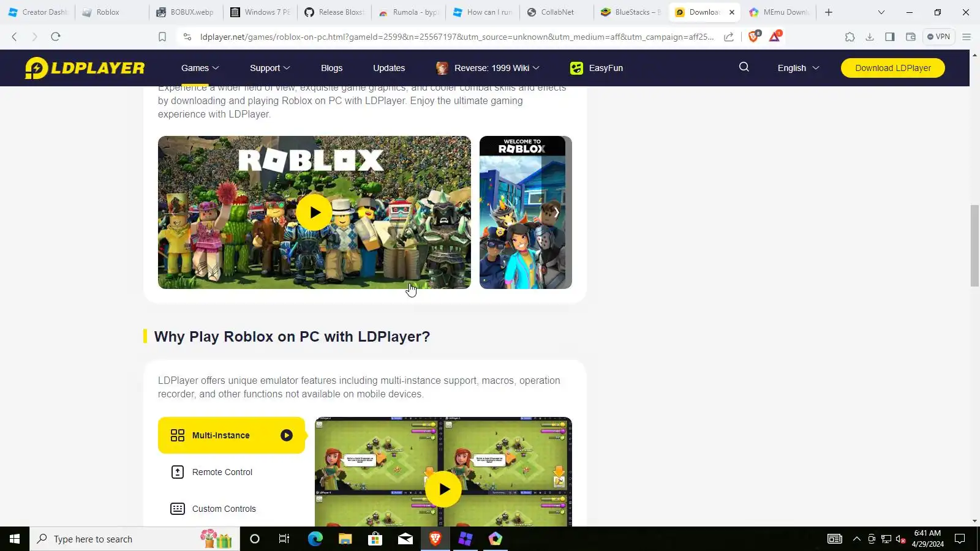This screenshot has height=551, width=980.
Task: Switch to the MEmu Download tab
Action: click(x=778, y=12)
